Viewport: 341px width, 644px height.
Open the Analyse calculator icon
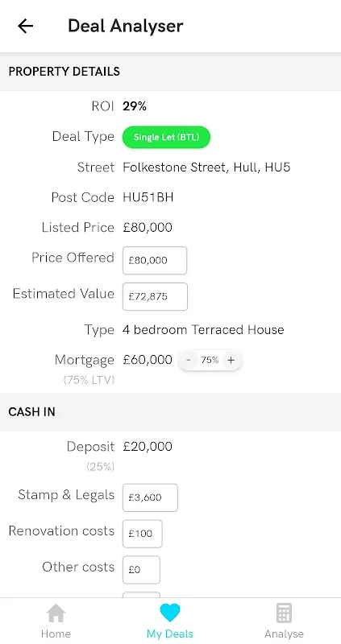[284, 613]
